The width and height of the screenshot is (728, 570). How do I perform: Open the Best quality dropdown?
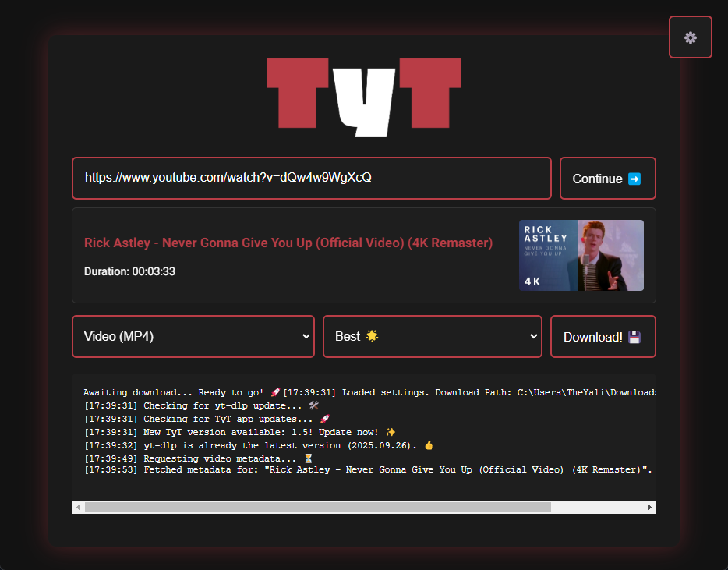click(x=433, y=336)
